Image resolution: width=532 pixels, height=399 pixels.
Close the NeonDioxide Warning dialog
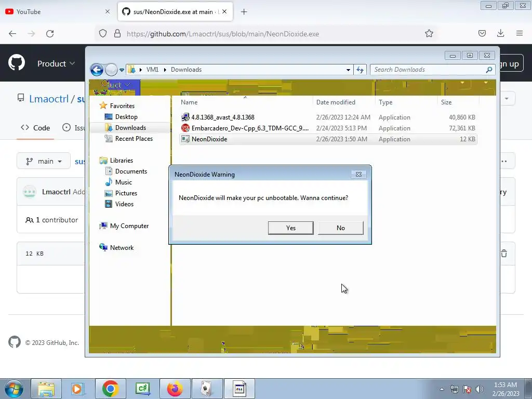(358, 175)
